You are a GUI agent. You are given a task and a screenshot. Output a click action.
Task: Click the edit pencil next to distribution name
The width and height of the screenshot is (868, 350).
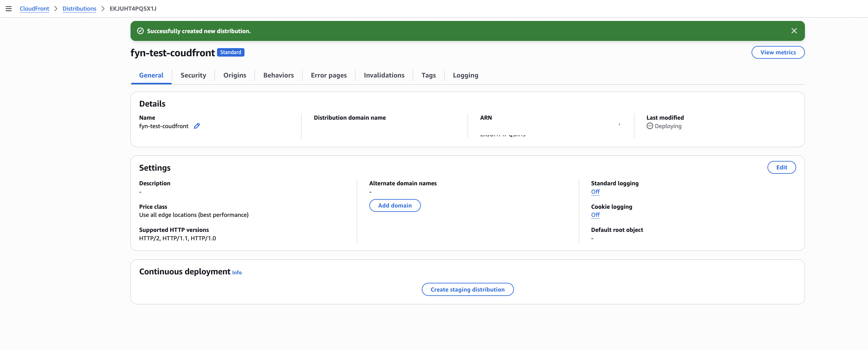coord(197,126)
